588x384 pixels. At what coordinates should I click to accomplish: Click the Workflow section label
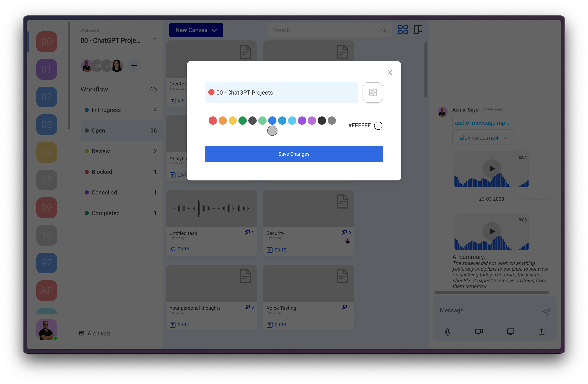[x=95, y=90]
